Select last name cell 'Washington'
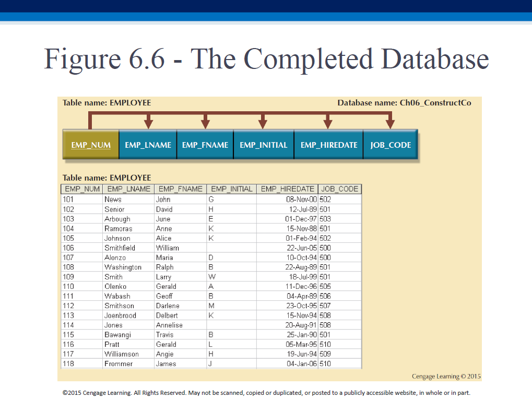This screenshot has width=532, height=398. pyautogui.click(x=128, y=267)
